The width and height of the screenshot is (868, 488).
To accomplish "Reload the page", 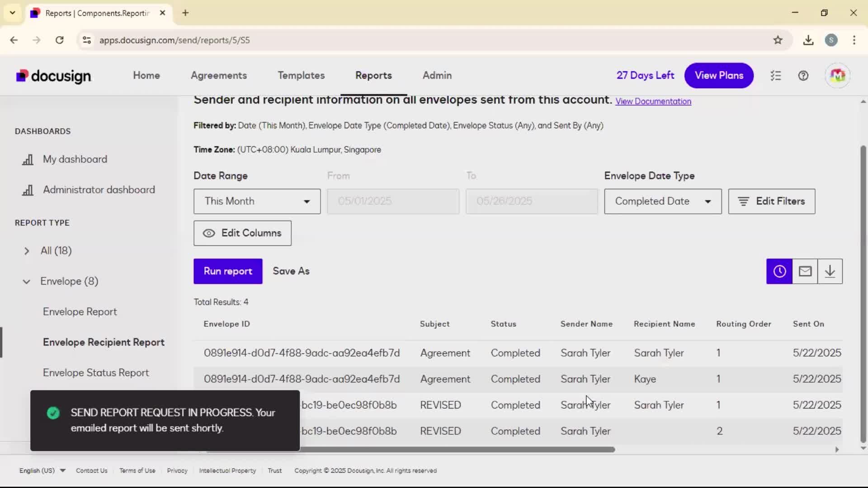I will [x=59, y=40].
